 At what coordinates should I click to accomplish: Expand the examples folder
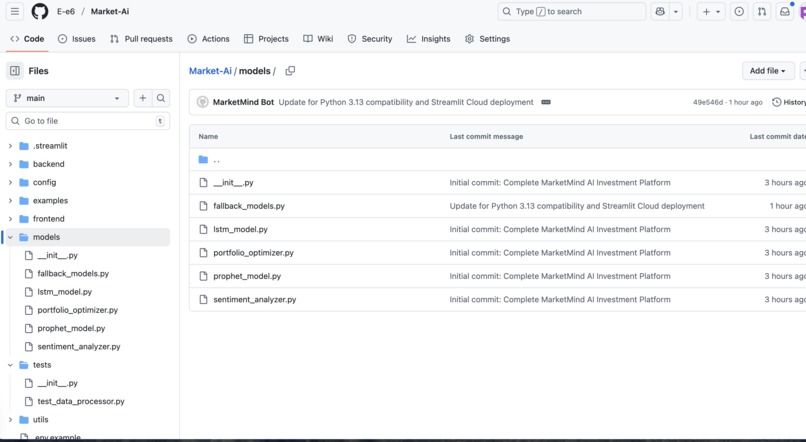tap(10, 200)
